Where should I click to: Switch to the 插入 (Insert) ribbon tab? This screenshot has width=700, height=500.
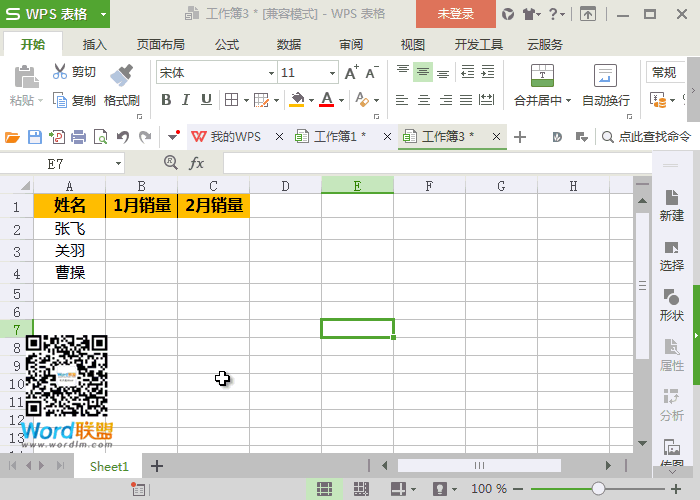pyautogui.click(x=95, y=45)
